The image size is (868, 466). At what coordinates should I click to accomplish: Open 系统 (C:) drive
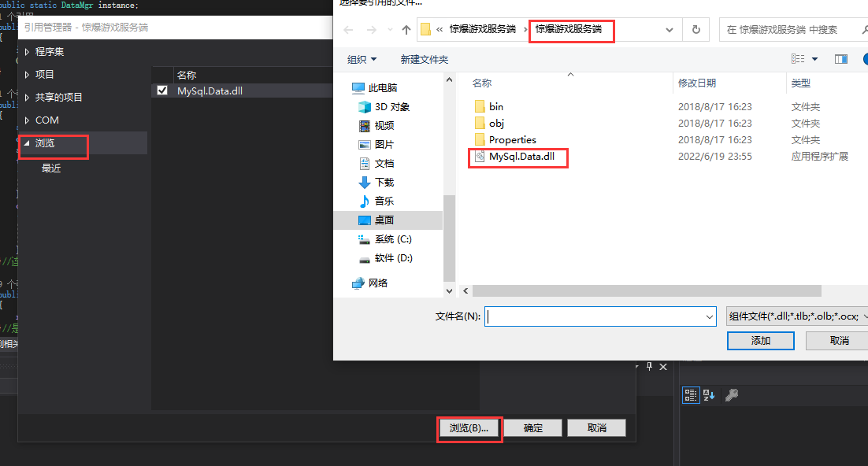[x=385, y=239]
